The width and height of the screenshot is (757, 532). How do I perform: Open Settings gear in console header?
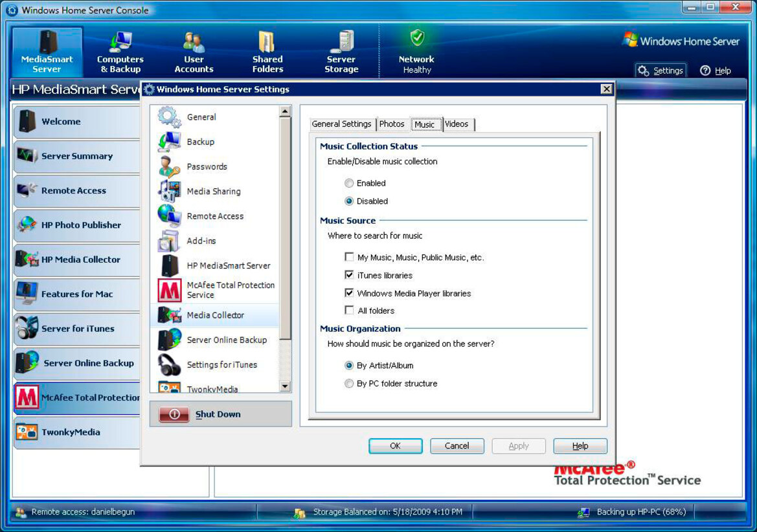(661, 71)
